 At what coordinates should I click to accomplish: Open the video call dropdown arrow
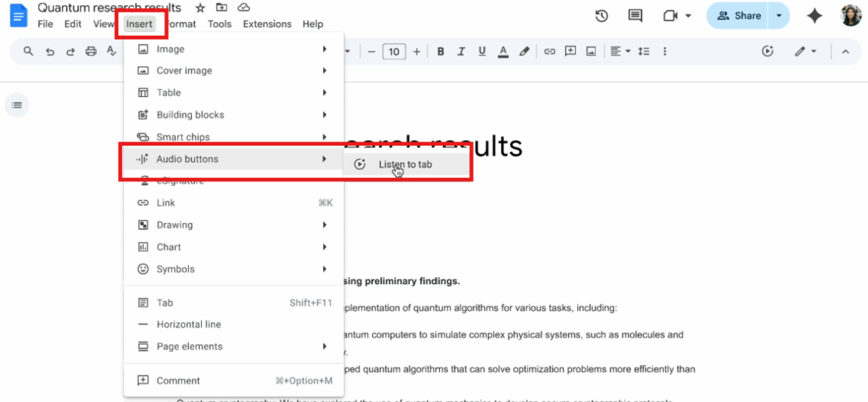pyautogui.click(x=688, y=16)
